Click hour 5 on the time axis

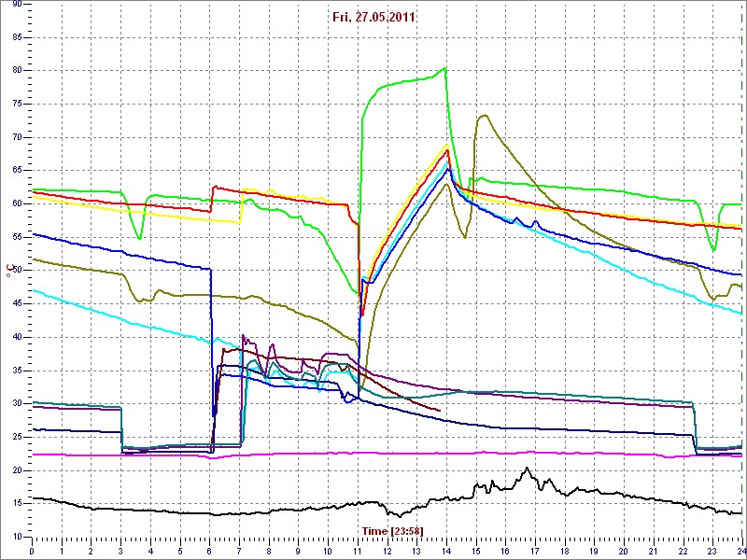coord(179,551)
